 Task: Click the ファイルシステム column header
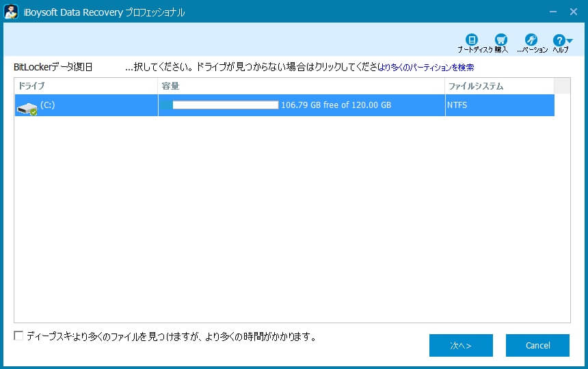point(499,86)
